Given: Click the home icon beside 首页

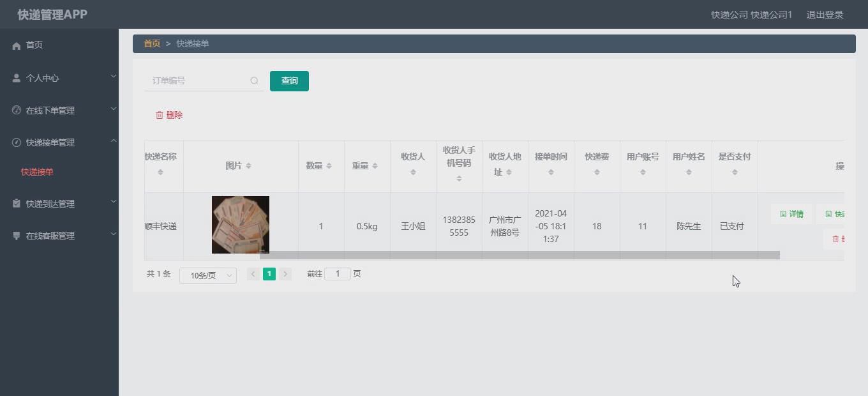Looking at the screenshot, I should [15, 45].
